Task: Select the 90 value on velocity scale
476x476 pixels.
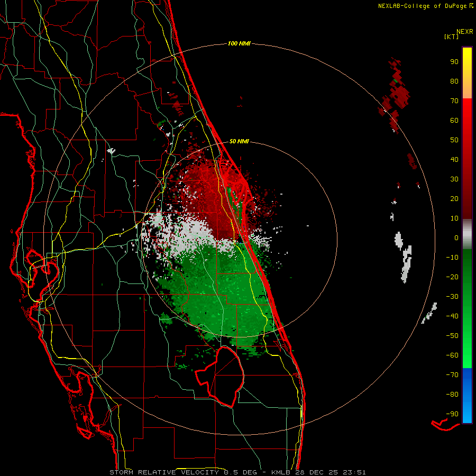Action: 454,62
